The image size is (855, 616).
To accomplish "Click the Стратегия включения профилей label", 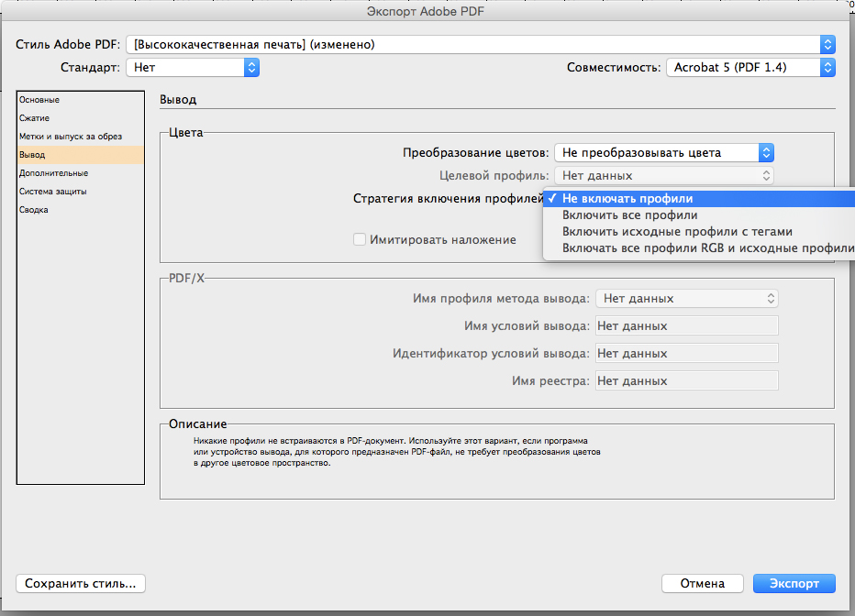I will 449,199.
